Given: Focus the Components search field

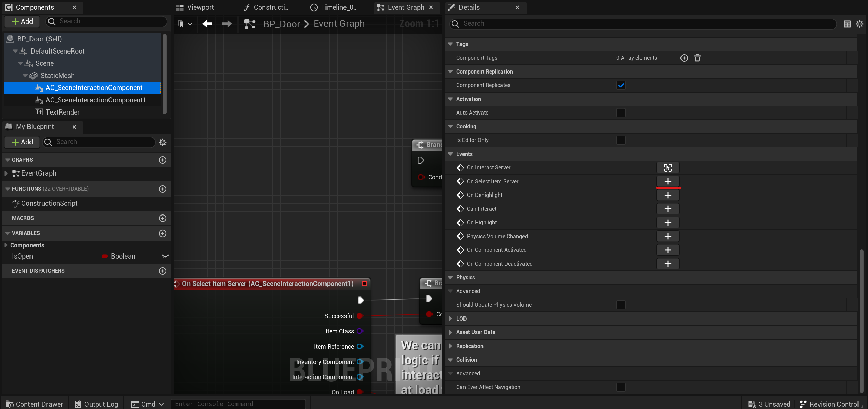Looking at the screenshot, I should pyautogui.click(x=107, y=21).
